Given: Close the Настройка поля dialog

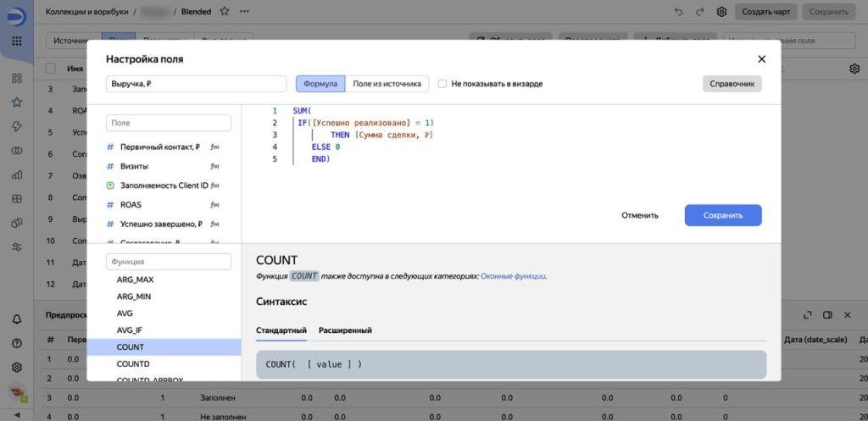Looking at the screenshot, I should pyautogui.click(x=762, y=59).
